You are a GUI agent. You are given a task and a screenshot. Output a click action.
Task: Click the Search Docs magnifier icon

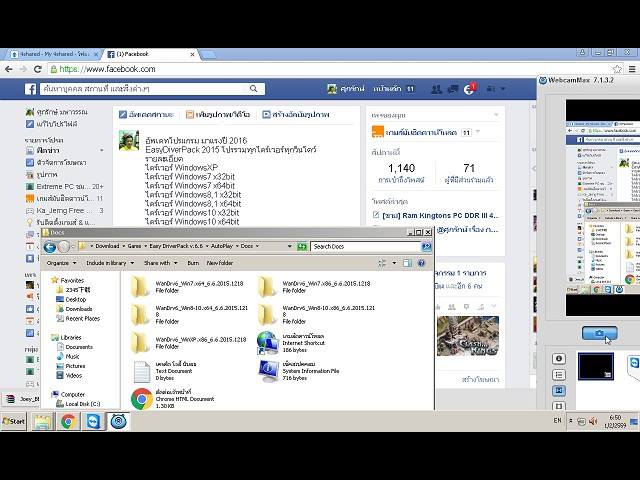(x=426, y=247)
